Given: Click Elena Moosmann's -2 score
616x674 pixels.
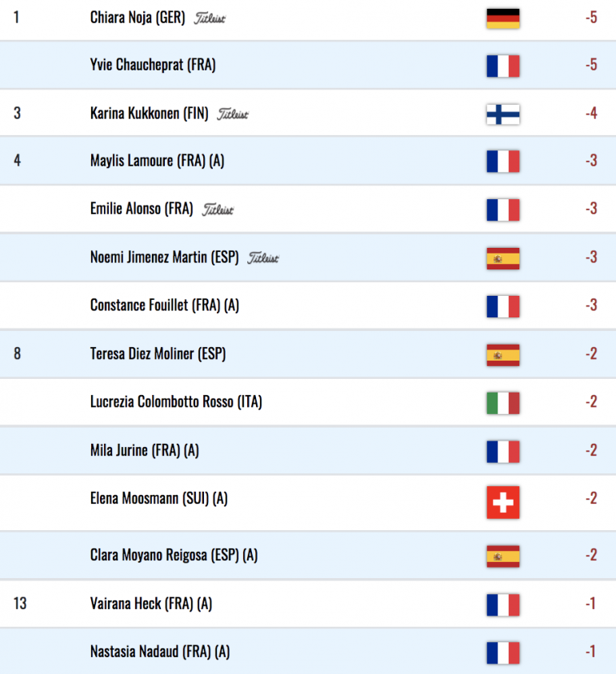Looking at the screenshot, I should pyautogui.click(x=591, y=498).
